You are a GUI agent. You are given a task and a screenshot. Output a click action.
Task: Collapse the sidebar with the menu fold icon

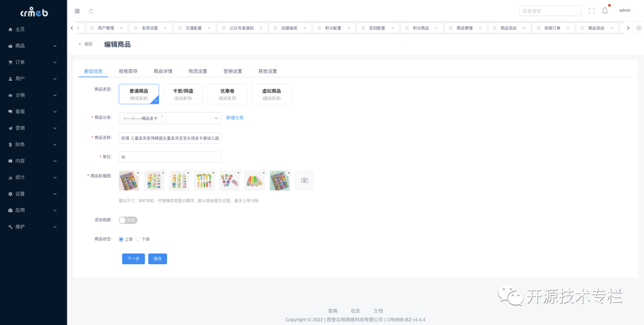[x=77, y=11]
